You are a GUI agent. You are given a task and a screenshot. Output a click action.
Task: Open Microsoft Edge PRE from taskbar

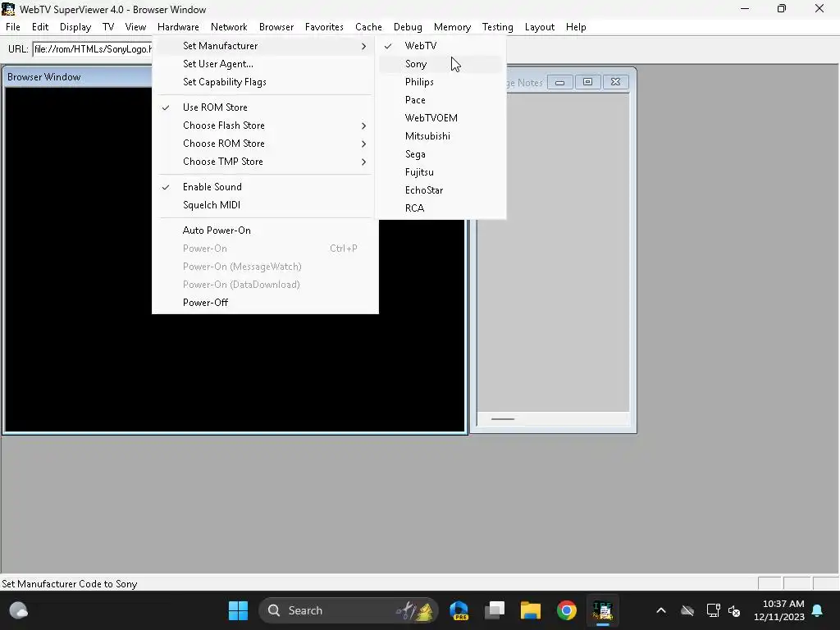[x=459, y=610]
